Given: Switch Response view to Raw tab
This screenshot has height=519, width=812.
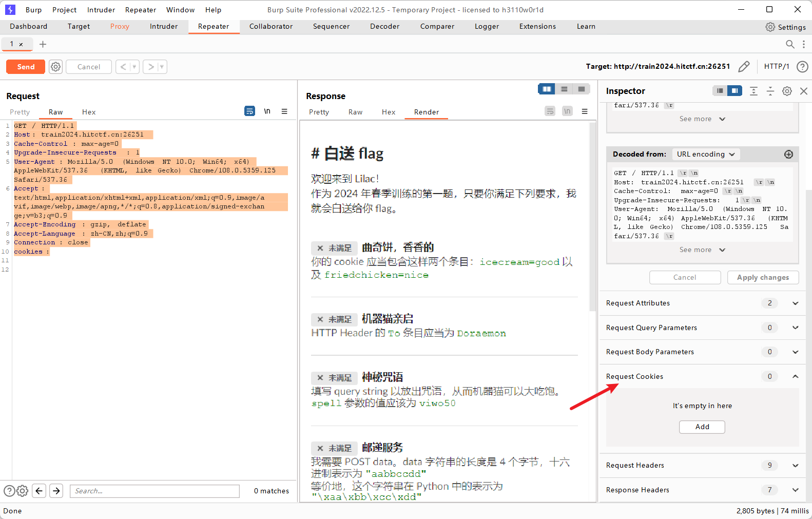Looking at the screenshot, I should click(x=355, y=112).
